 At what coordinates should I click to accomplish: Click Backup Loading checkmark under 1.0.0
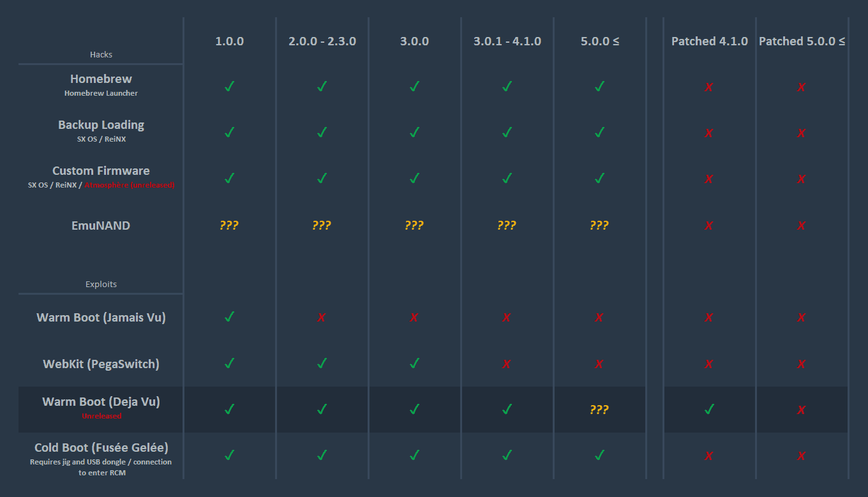click(230, 132)
